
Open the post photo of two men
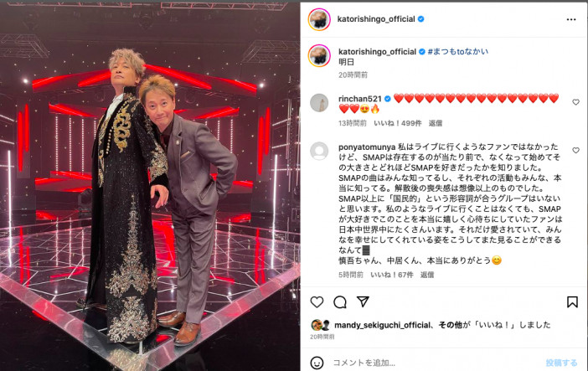[150, 187]
